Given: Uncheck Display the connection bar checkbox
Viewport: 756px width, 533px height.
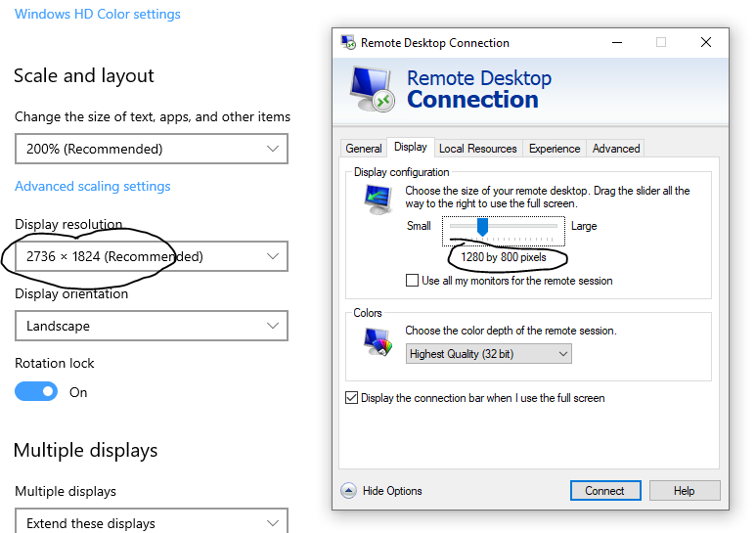Looking at the screenshot, I should point(351,398).
